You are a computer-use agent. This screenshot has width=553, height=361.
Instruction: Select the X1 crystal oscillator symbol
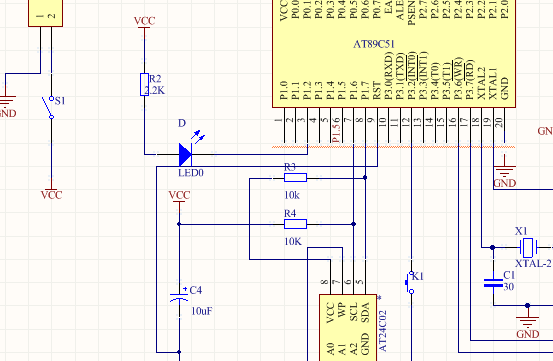(x=528, y=247)
